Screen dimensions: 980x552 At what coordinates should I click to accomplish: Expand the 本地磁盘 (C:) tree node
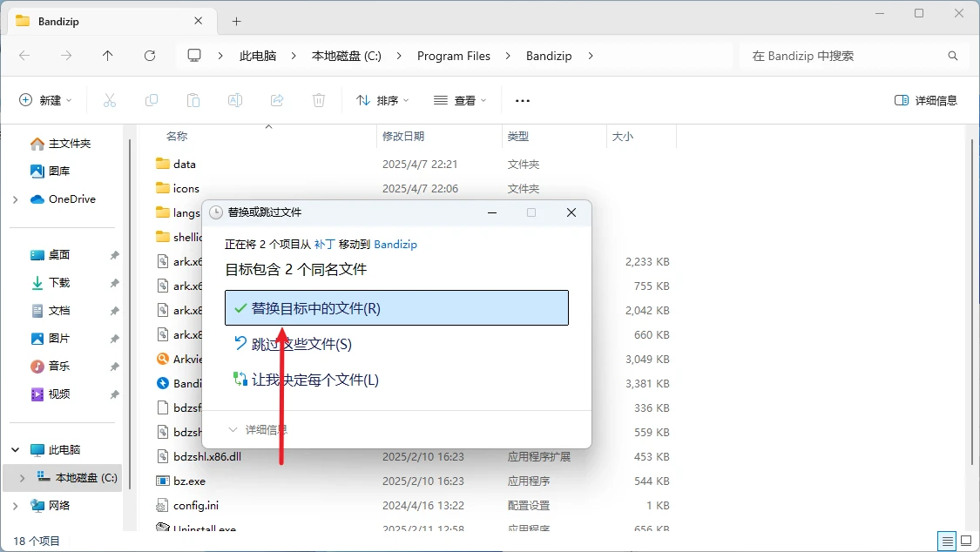(x=23, y=478)
